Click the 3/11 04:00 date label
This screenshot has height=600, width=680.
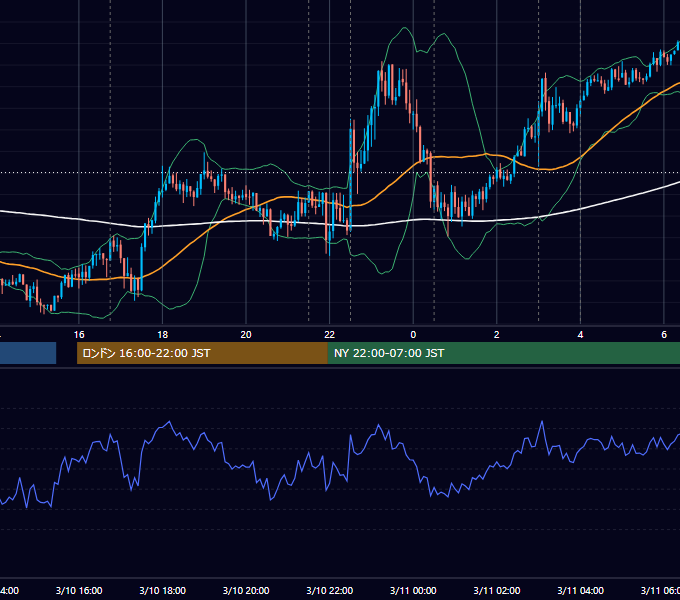pos(580,590)
